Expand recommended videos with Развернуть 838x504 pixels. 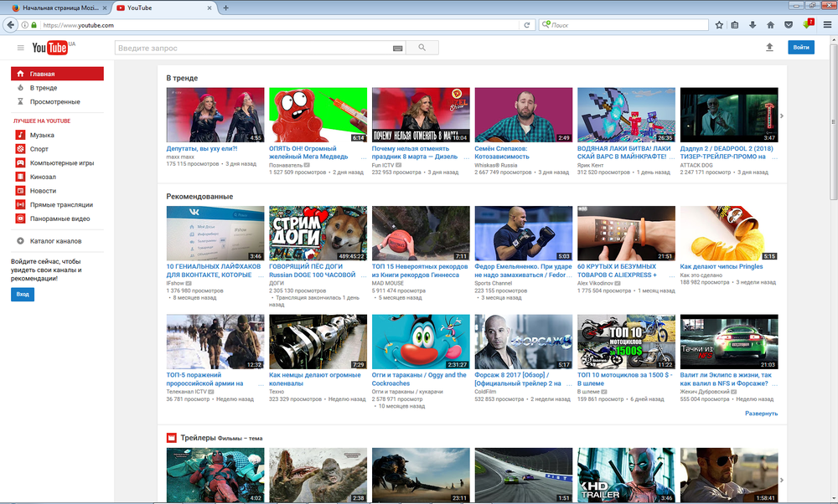[x=761, y=414]
